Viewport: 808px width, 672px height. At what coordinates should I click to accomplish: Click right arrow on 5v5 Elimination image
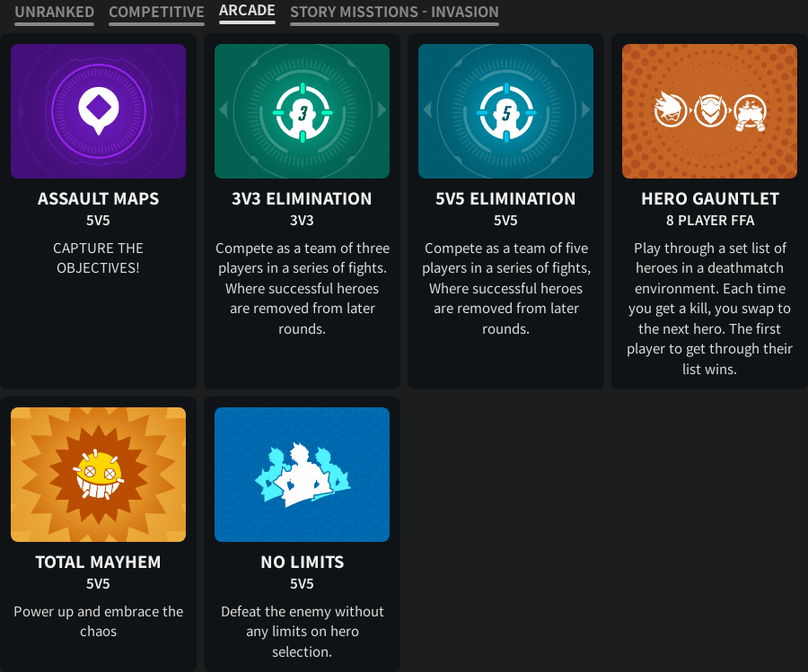click(586, 109)
